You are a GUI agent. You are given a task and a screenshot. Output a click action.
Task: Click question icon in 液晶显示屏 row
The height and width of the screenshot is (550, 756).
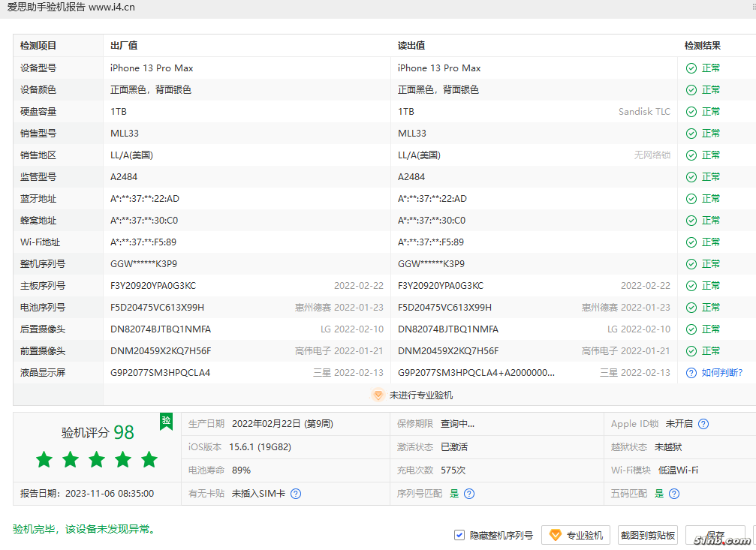click(x=691, y=373)
